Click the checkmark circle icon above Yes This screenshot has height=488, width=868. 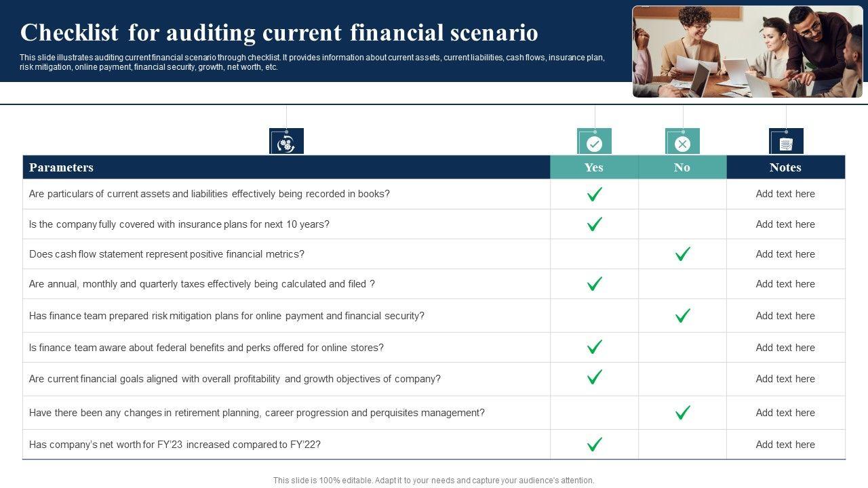594,142
